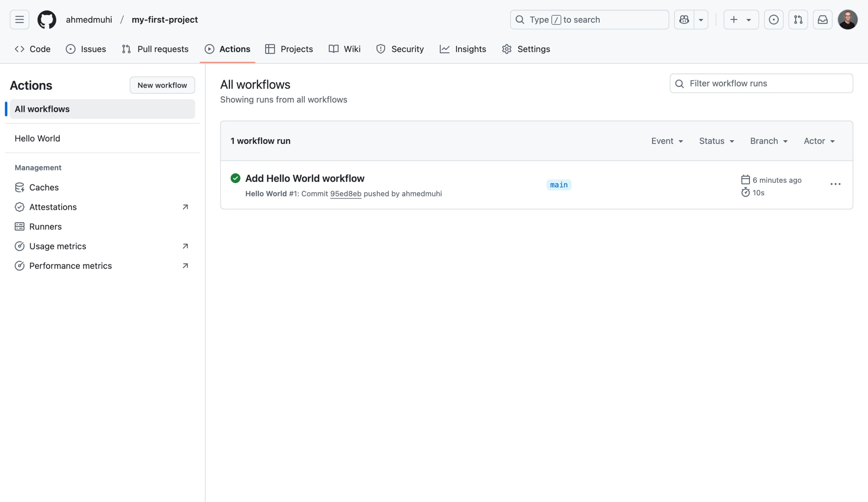Open the user profile avatar menu

[848, 20]
